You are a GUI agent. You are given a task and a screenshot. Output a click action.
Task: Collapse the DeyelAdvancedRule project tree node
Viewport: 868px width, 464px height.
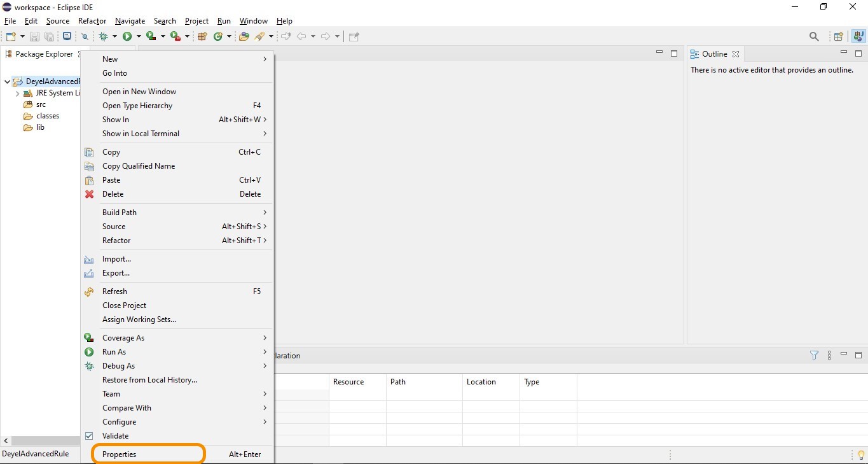coord(7,81)
